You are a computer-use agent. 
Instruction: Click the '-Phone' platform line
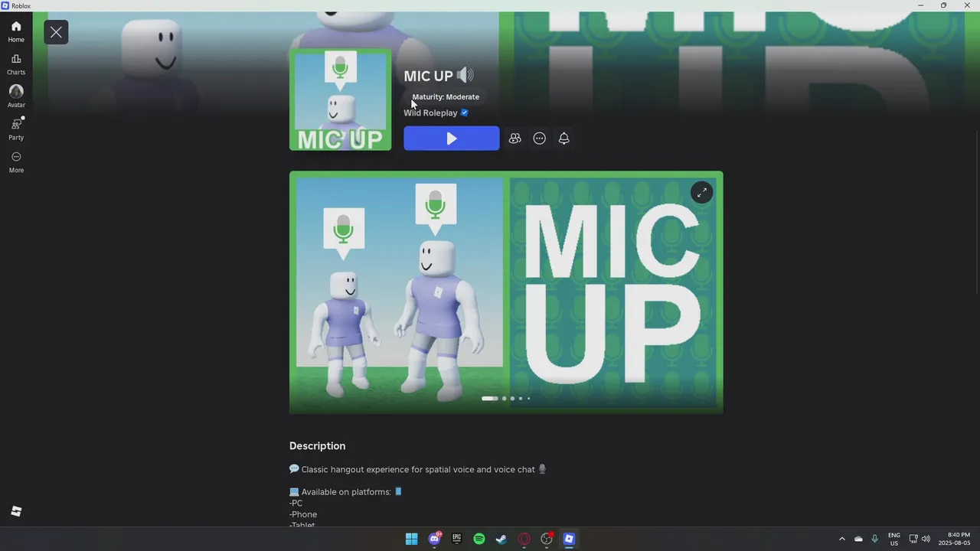coord(303,514)
